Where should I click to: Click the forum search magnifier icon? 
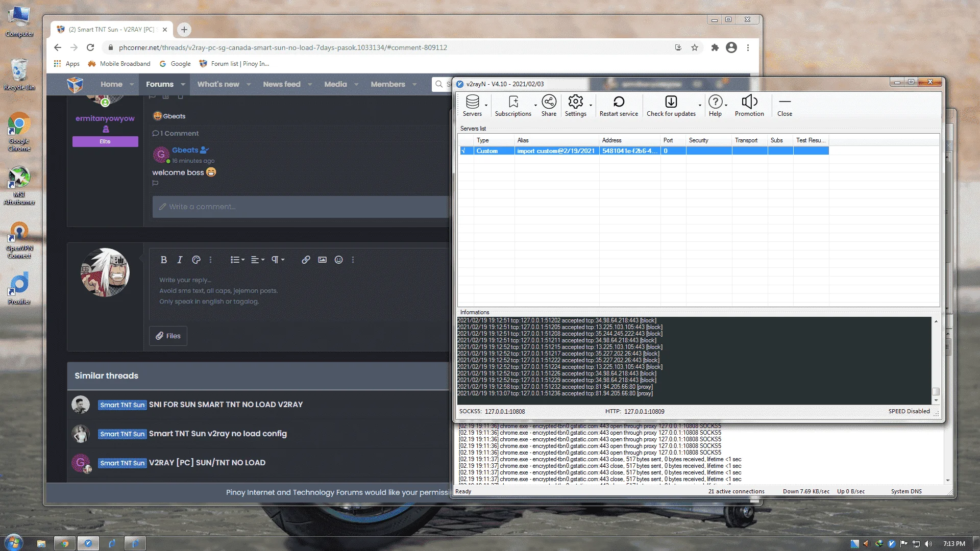[439, 84]
